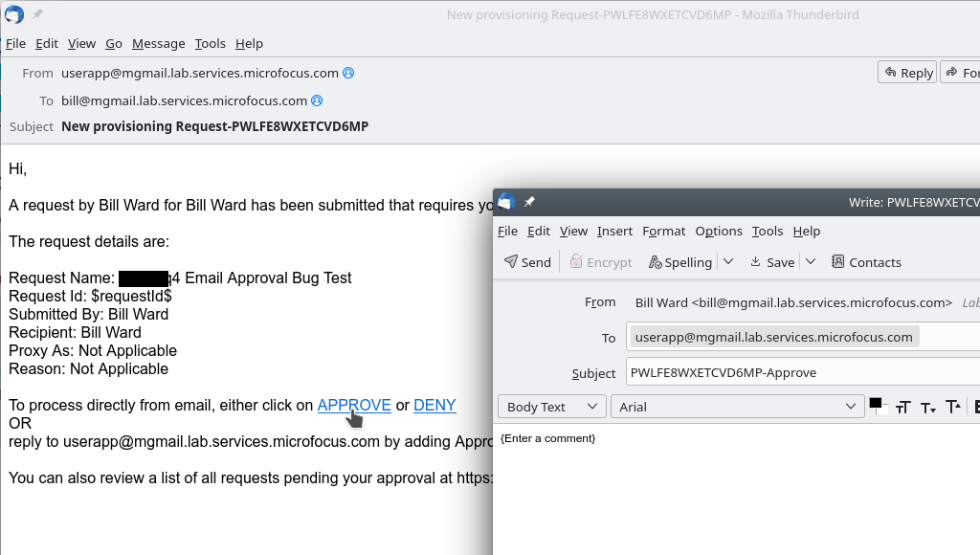Image resolution: width=980 pixels, height=555 pixels.
Task: Expand the Save options chevron
Action: 811,261
